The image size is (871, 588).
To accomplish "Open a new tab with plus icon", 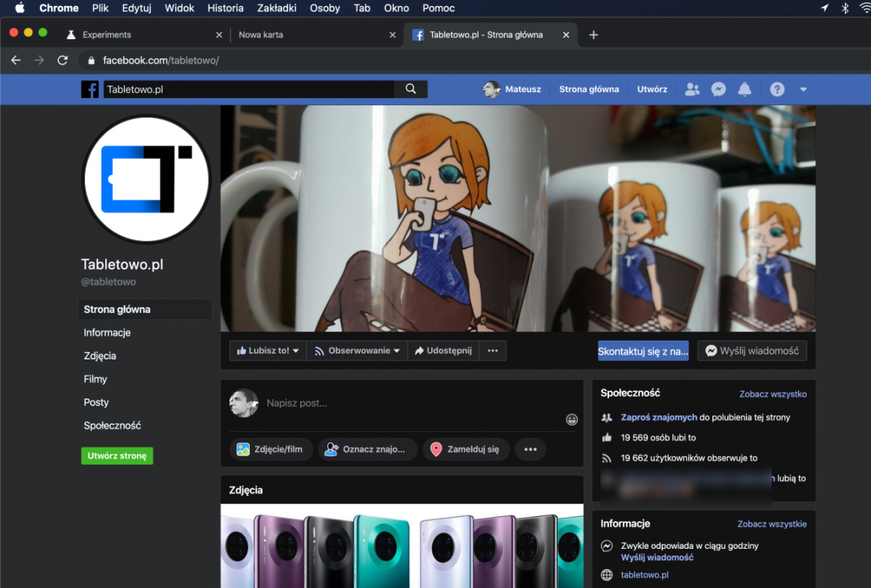I will coord(594,35).
